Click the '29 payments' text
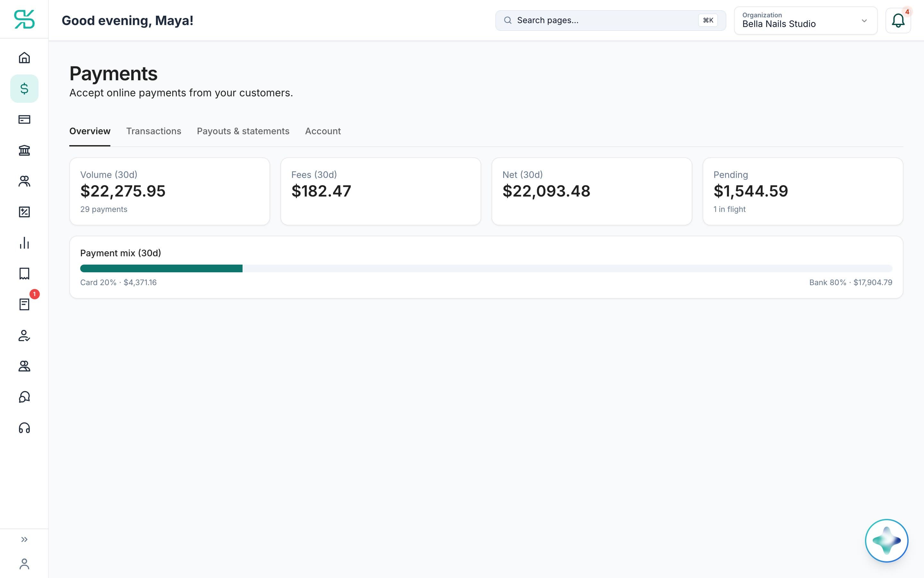Image resolution: width=924 pixels, height=578 pixels. point(104,209)
